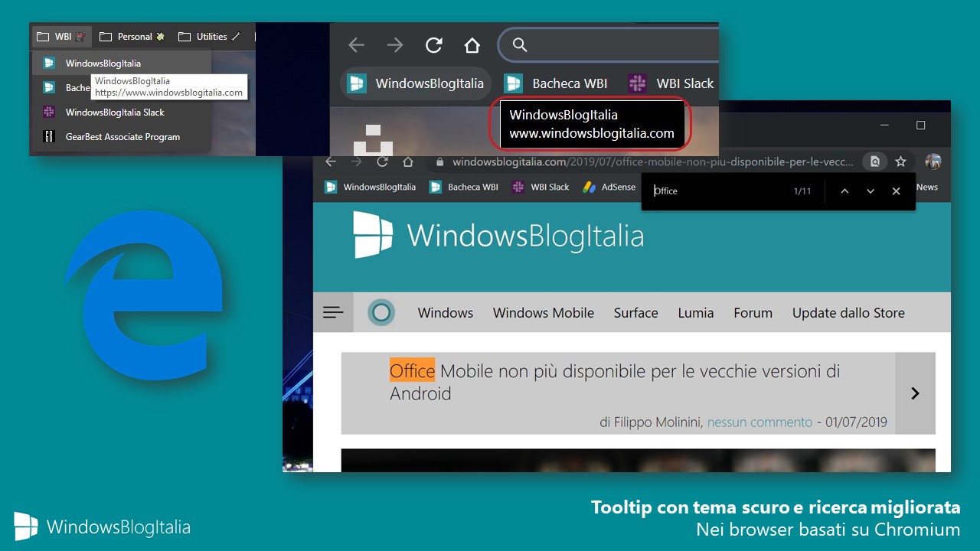
Task: Open Bacheca WBI bookmark in main browser bar
Action: coord(464,187)
